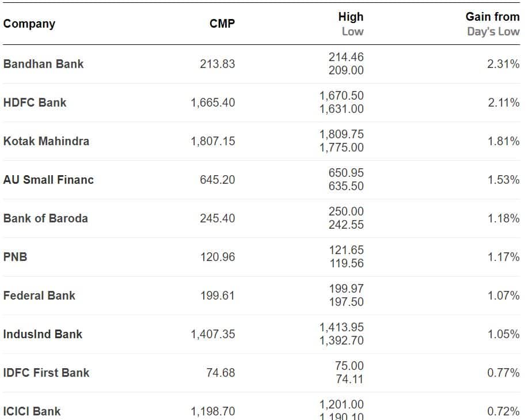Open the IndusInd Bank stock link
This screenshot has width=528, height=420.
[x=43, y=334]
